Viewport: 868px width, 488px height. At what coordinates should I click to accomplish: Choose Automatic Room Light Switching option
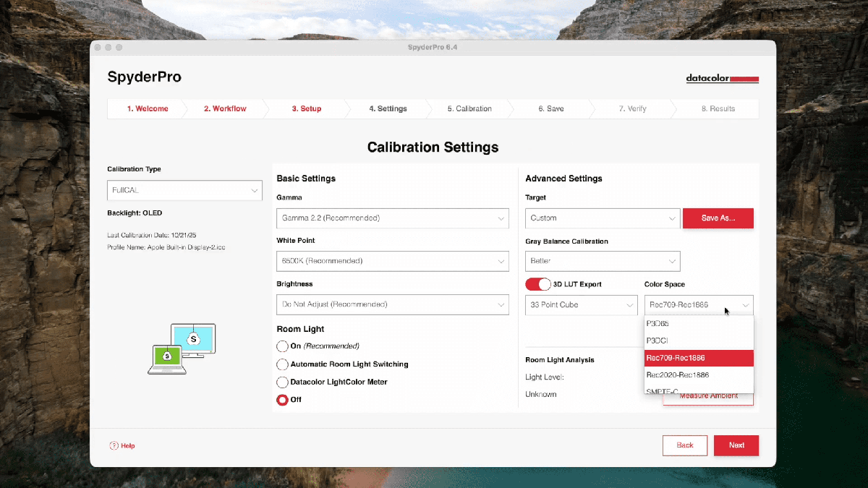[282, 364]
